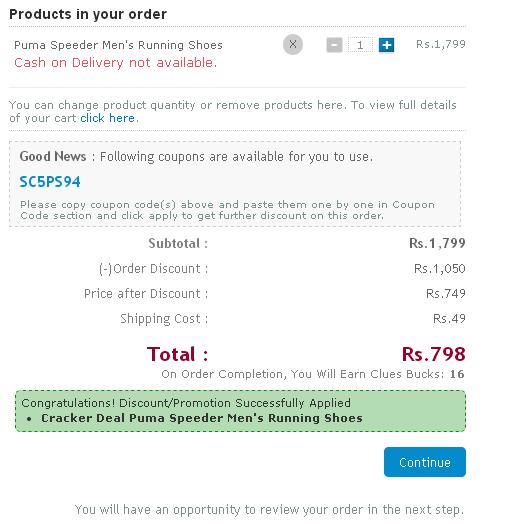Select coupon code SC5PS94
The width and height of the screenshot is (512, 524).
coord(50,182)
